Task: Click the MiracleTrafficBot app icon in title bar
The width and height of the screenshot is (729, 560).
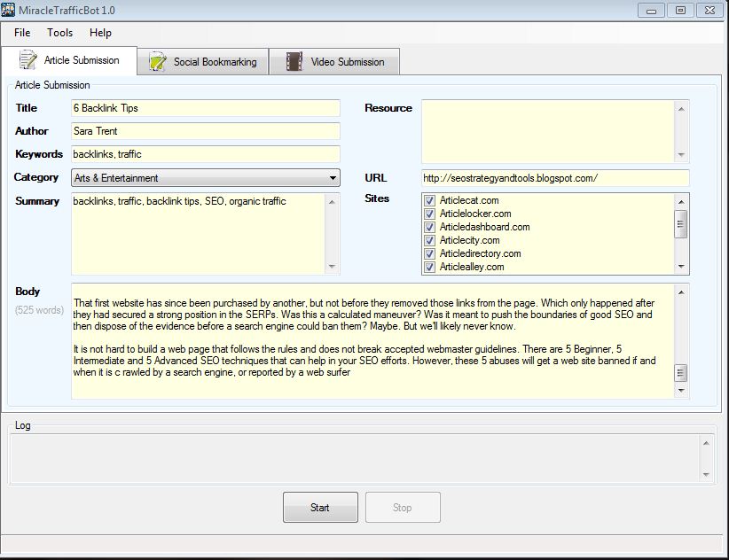Action: (8, 11)
